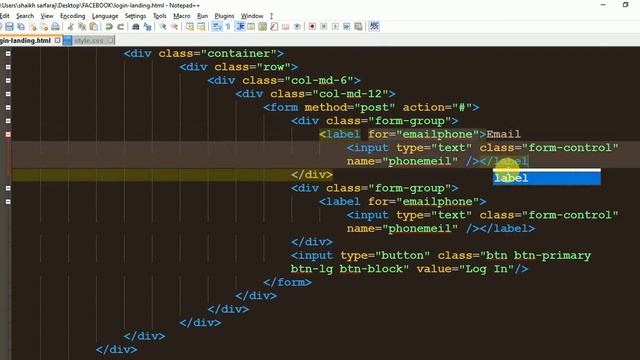Open the Macro menu
This screenshot has height=360, width=640.
tap(182, 16)
